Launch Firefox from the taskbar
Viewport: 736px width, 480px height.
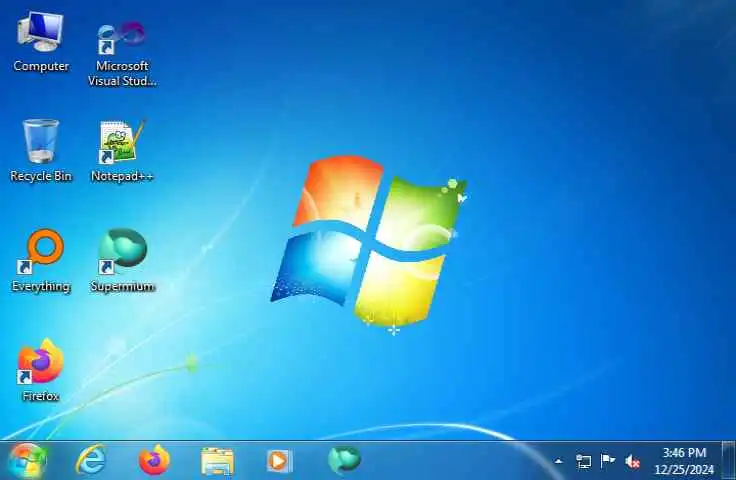pyautogui.click(x=154, y=461)
